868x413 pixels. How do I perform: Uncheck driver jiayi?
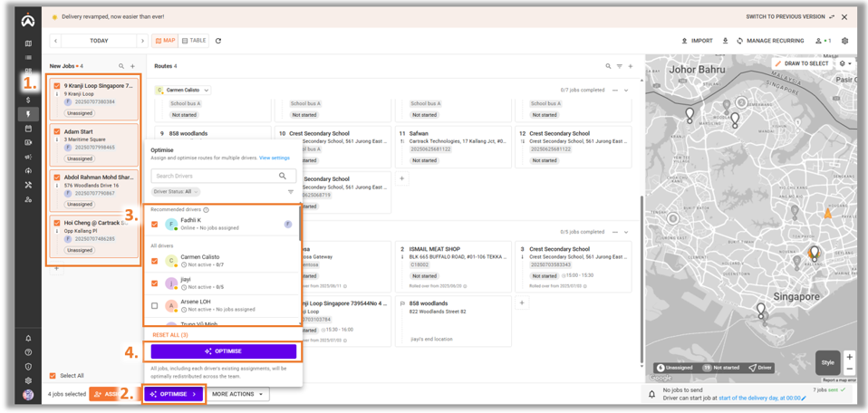click(x=154, y=283)
